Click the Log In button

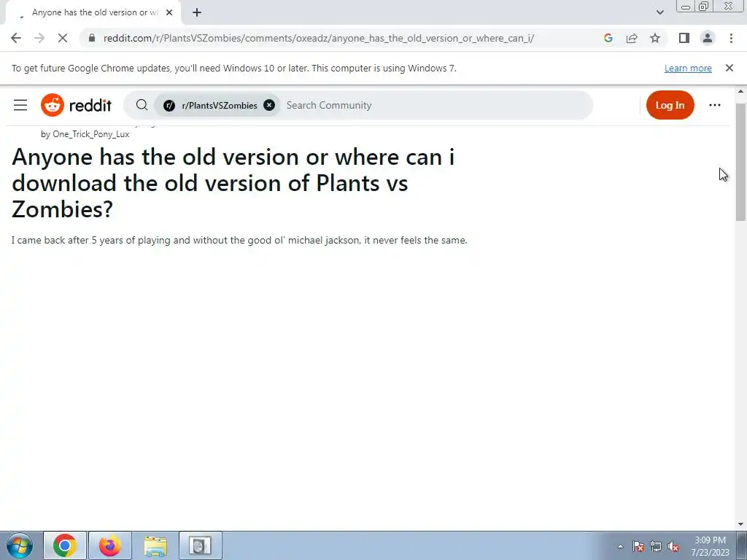670,105
